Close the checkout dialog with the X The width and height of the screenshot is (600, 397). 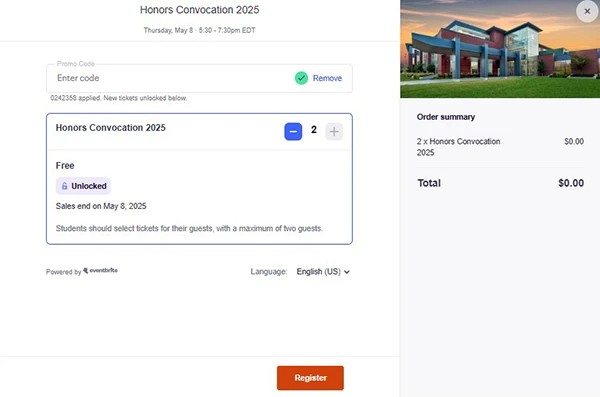(587, 11)
